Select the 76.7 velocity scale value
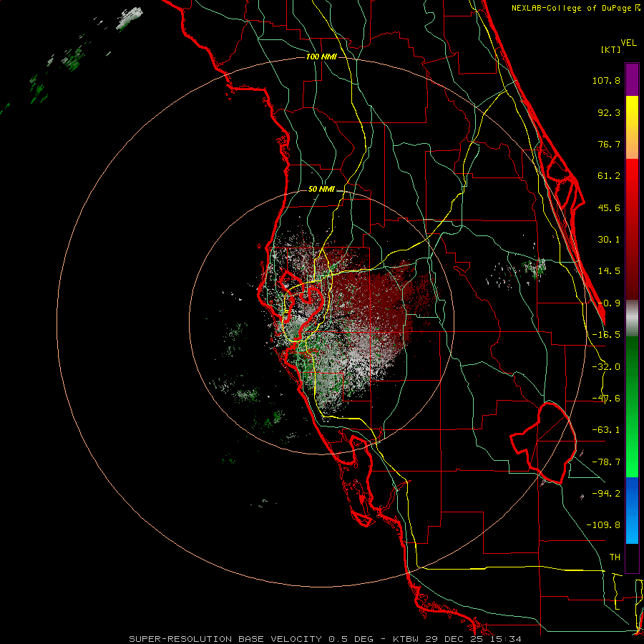The height and width of the screenshot is (644, 644). pos(609,144)
